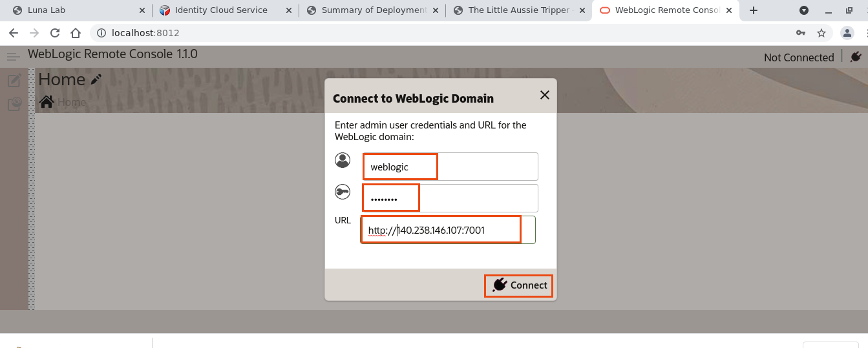The width and height of the screenshot is (868, 348).
Task: Open the domain connection plug icon
Action: point(856,57)
